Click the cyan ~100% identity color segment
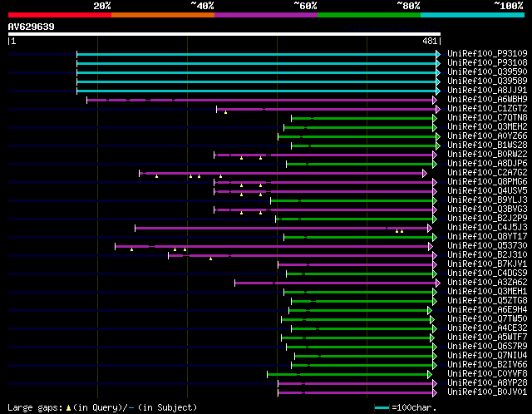 point(472,15)
